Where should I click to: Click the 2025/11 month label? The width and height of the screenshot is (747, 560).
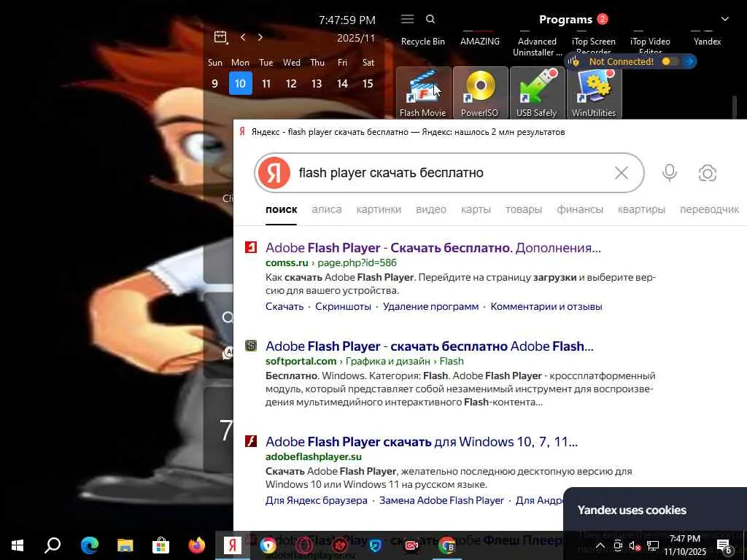pyautogui.click(x=356, y=38)
